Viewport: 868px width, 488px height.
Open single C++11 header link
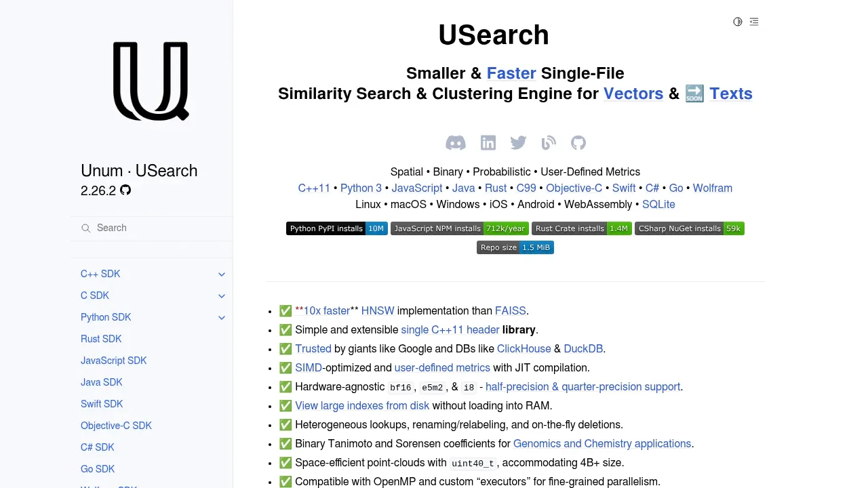click(x=450, y=330)
